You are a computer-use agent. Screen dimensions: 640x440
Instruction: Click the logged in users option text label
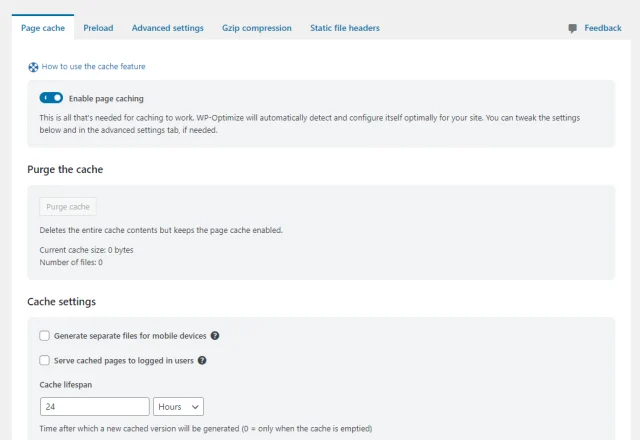pos(123,360)
